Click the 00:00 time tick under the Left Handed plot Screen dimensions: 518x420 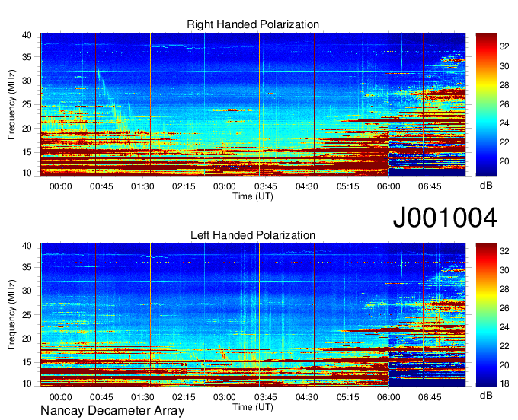61,397
